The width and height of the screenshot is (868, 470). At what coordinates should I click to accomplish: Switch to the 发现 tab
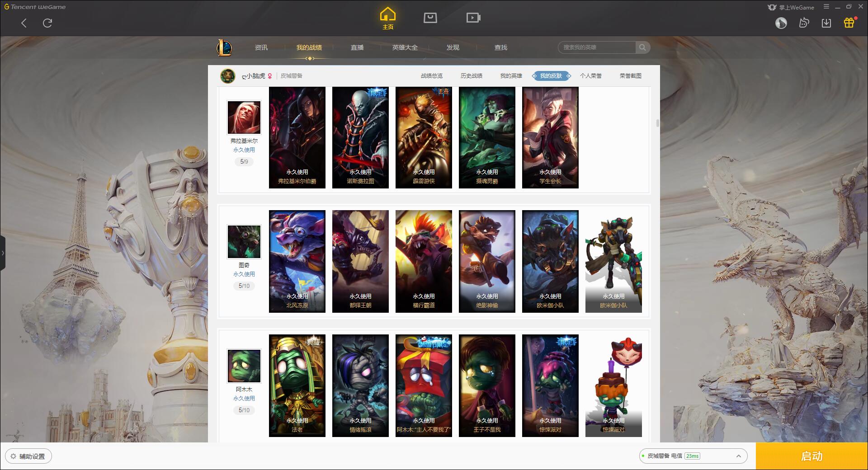[453, 47]
